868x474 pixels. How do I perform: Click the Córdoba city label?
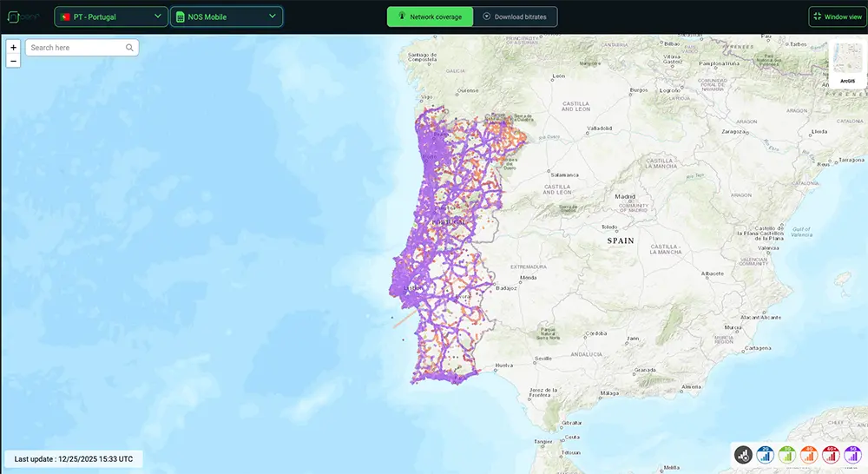point(596,333)
